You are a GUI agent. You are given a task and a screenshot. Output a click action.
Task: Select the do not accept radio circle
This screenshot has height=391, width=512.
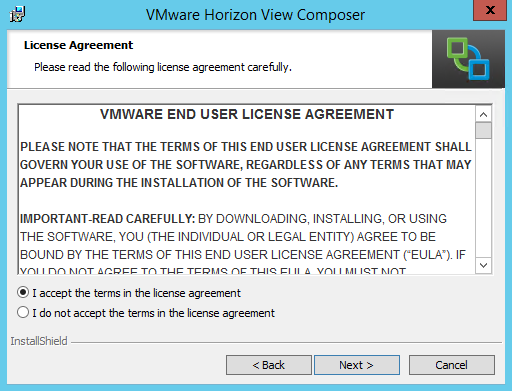[x=23, y=312]
